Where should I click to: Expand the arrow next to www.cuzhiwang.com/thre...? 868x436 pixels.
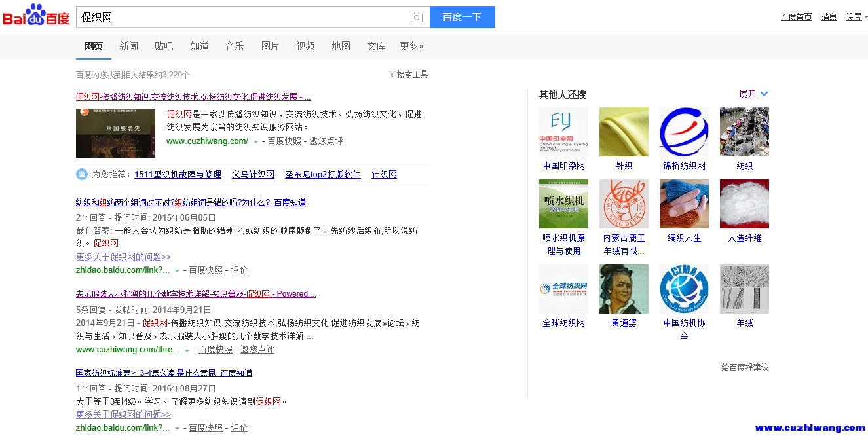click(x=187, y=350)
